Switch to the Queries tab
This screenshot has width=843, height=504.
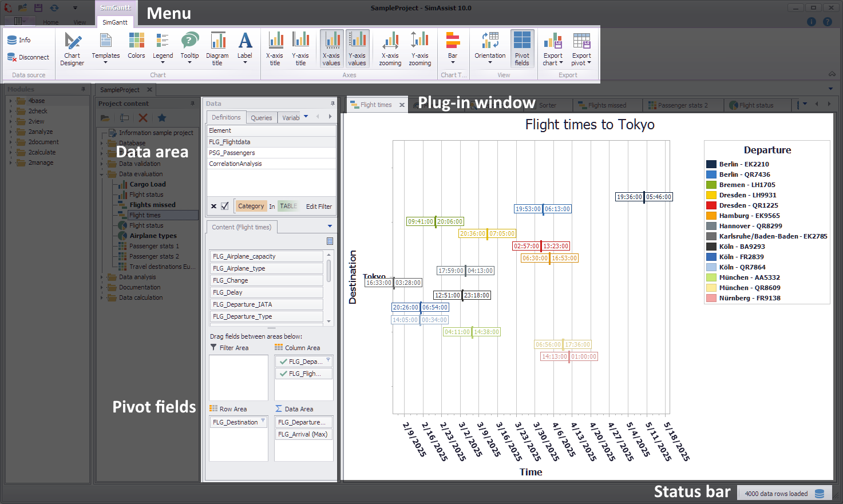[x=262, y=117]
